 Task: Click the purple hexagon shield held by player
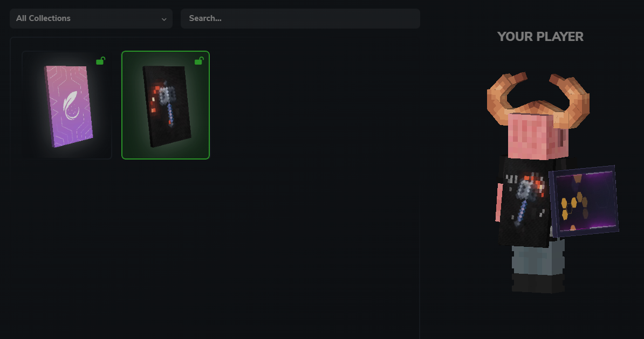tap(584, 201)
